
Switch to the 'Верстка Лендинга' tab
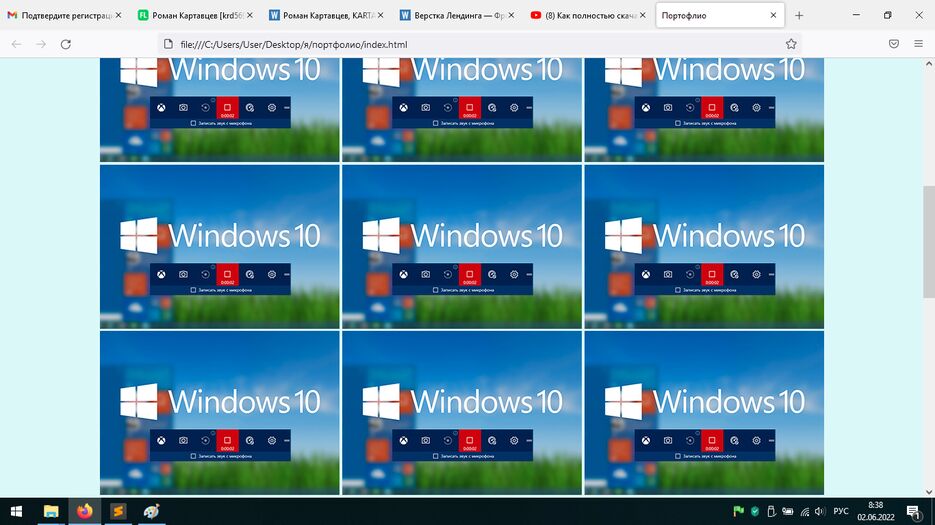point(457,16)
